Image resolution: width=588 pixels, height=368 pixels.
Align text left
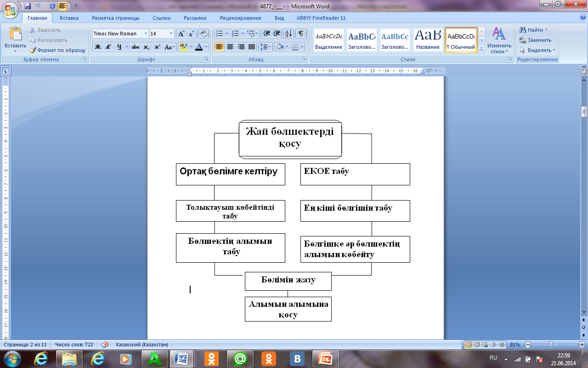[x=220, y=47]
